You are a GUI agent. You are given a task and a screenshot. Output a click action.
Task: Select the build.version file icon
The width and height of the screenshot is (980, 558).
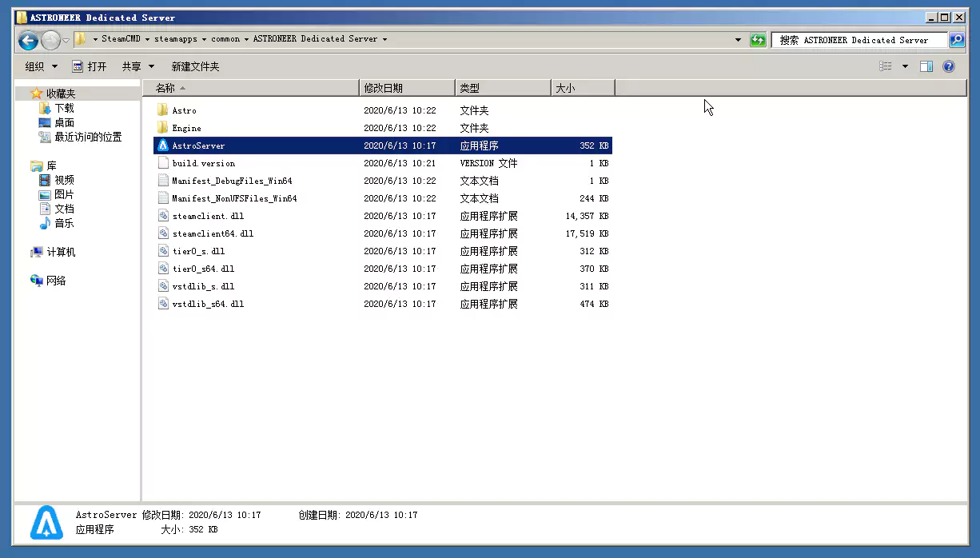point(163,163)
